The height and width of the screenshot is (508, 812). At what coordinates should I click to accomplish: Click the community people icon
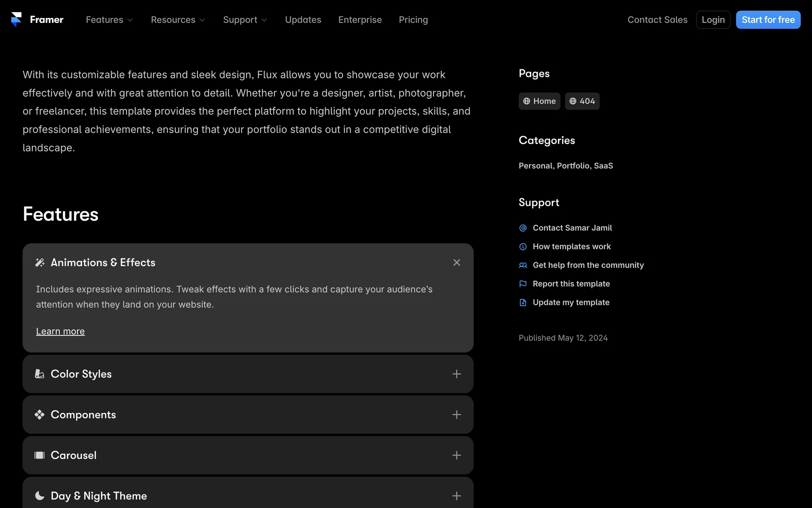[523, 265]
